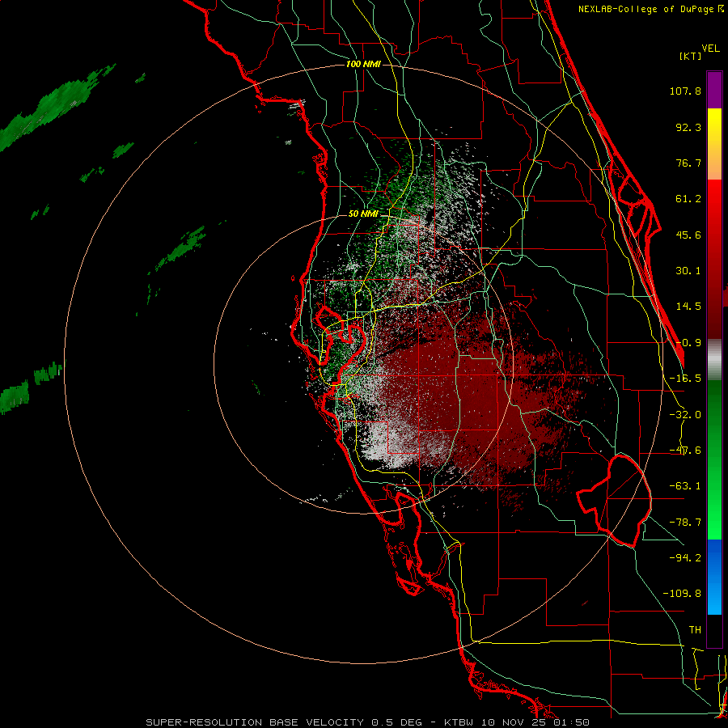
Task: Click the 30.1 legend value
Action: pos(688,271)
